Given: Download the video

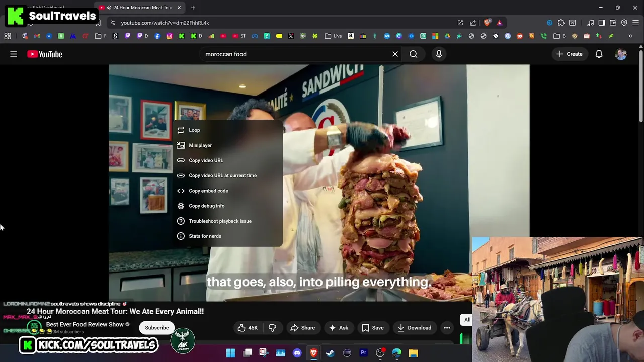Looking at the screenshot, I should click(x=415, y=328).
